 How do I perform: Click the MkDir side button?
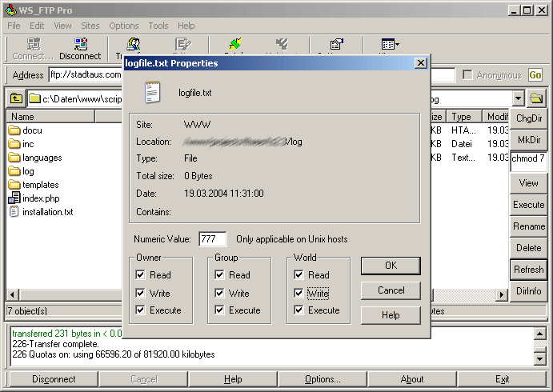[529, 140]
